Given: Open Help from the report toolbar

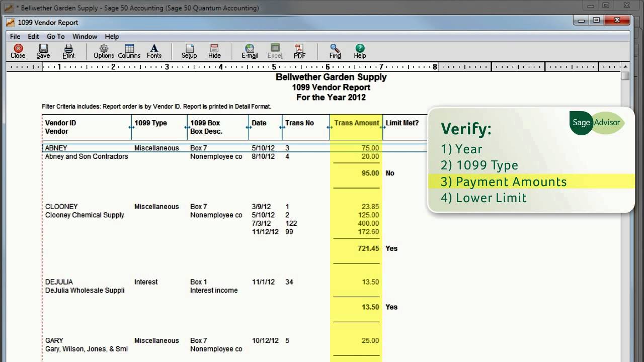Looking at the screenshot, I should tap(359, 50).
